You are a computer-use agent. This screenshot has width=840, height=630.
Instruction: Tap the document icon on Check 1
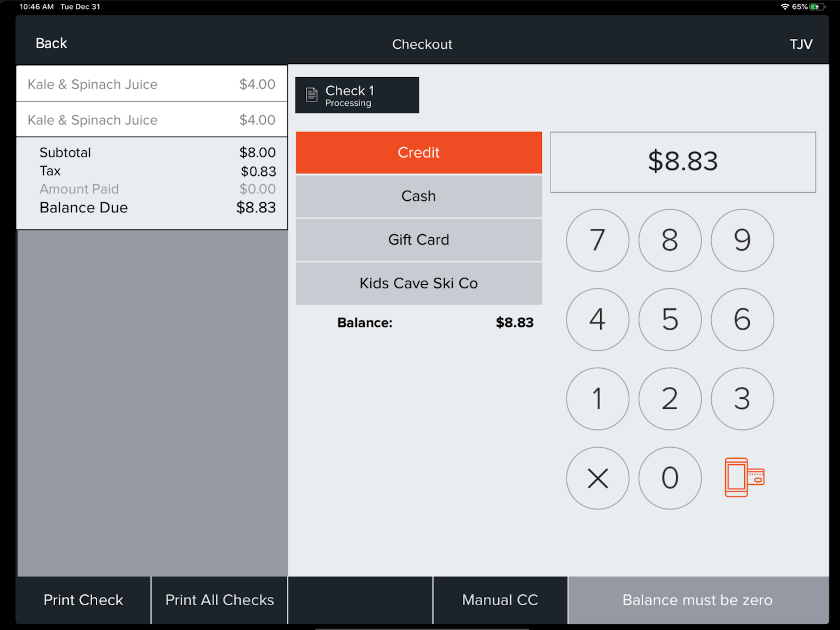point(311,95)
